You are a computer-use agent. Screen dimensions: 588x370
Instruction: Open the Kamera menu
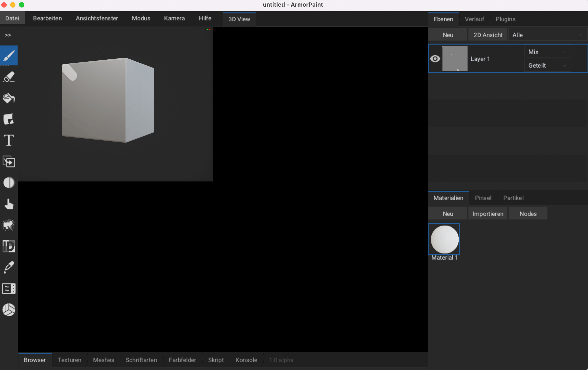[x=174, y=18]
